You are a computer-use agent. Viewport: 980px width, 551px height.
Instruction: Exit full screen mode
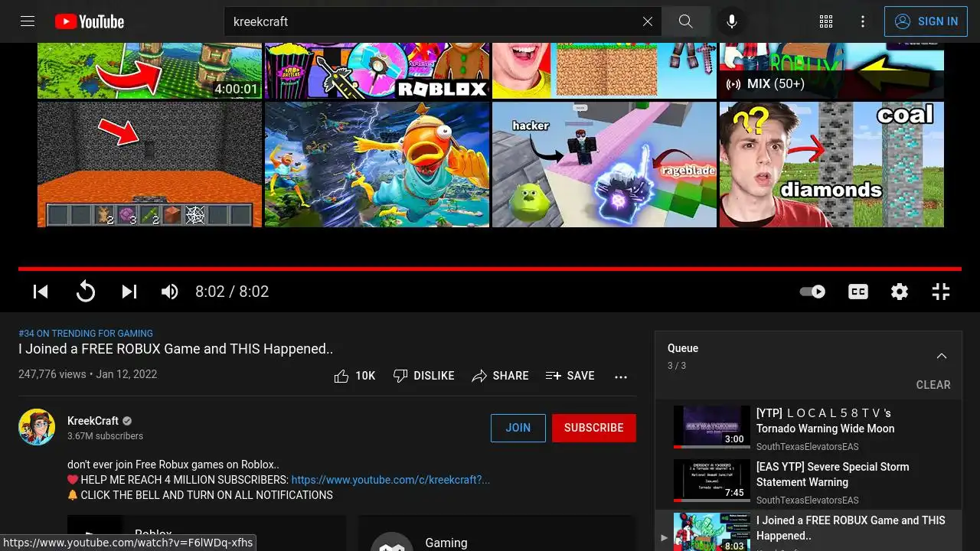tap(941, 292)
